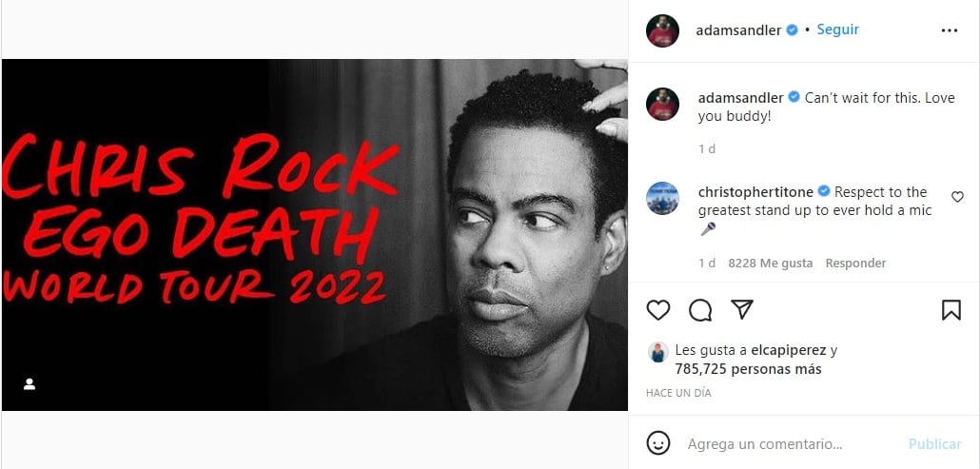The height and width of the screenshot is (469, 980).
Task: Open the comment speech bubble icon
Action: (x=700, y=310)
